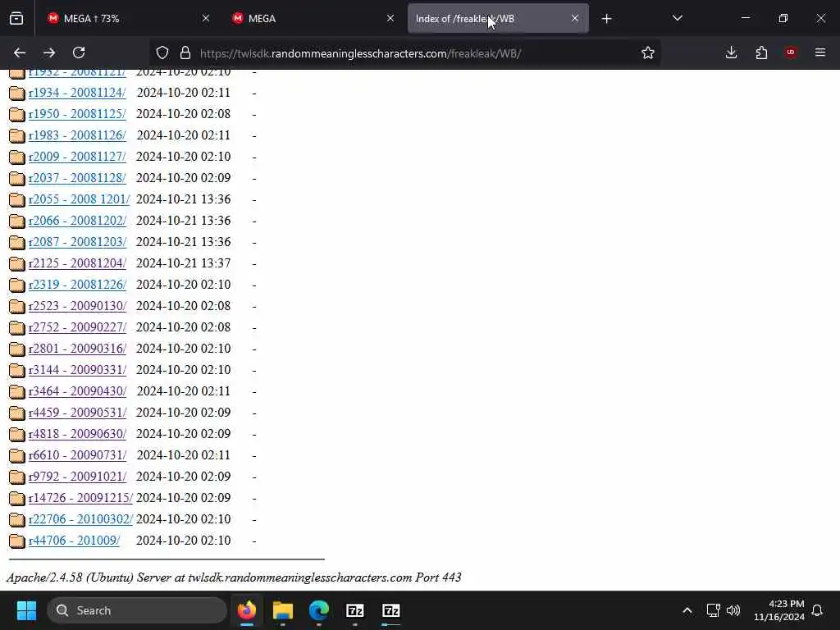Close the second MEGA tab
The height and width of the screenshot is (630, 840).
390,19
